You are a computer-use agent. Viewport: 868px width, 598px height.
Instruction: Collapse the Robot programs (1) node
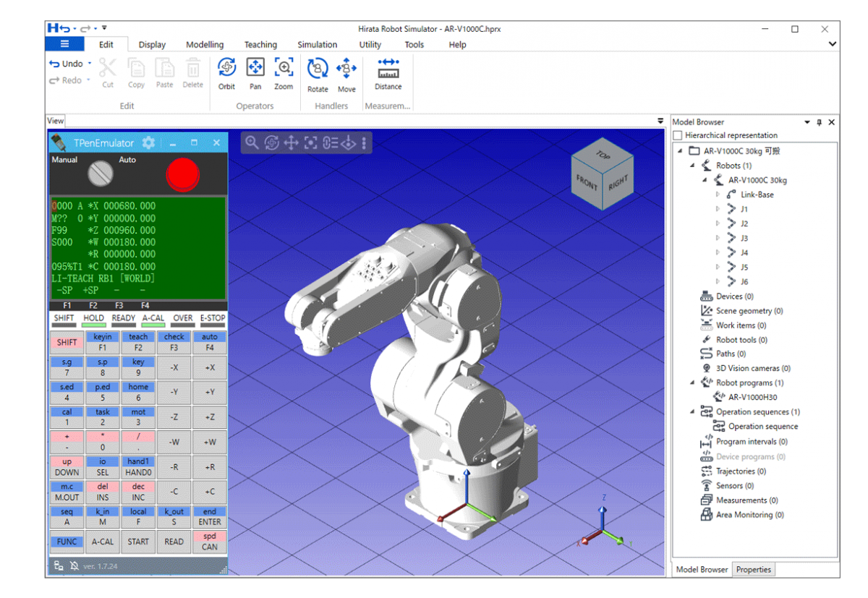(x=692, y=383)
